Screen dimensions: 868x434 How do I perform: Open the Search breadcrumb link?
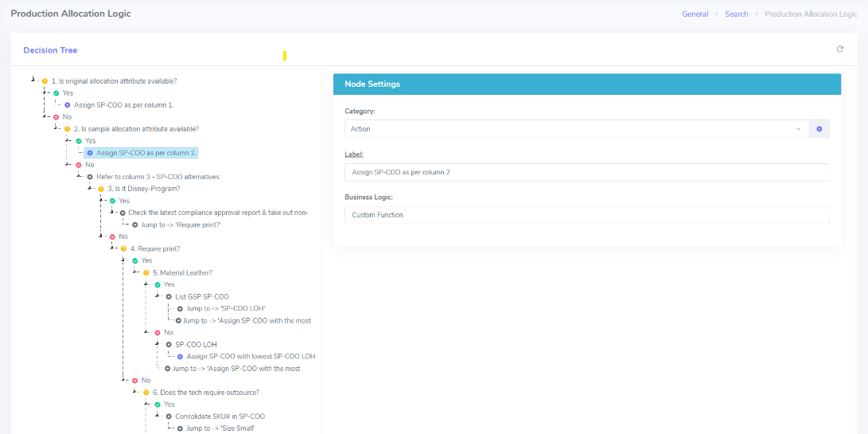(736, 14)
